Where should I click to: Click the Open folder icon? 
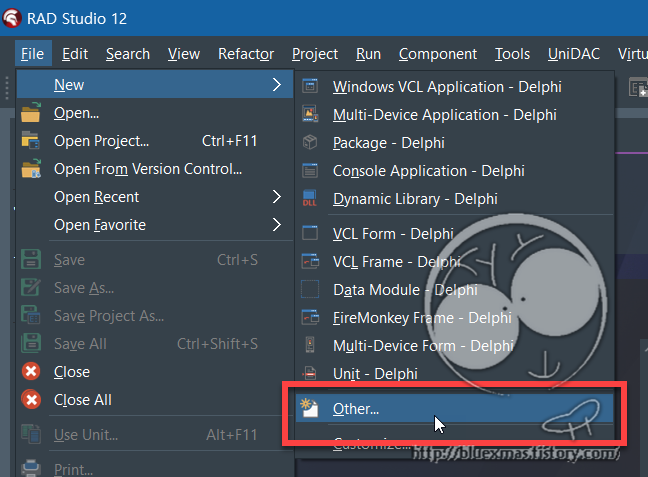pyautogui.click(x=31, y=112)
